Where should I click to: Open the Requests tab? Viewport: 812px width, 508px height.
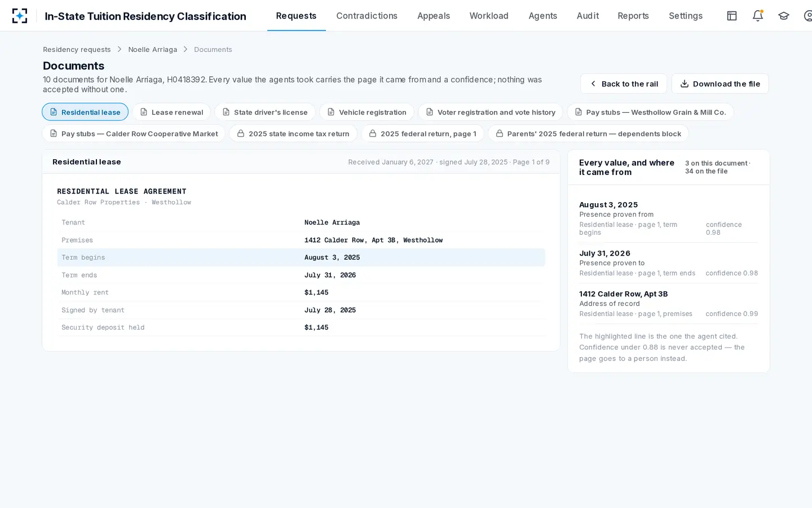coord(296,16)
